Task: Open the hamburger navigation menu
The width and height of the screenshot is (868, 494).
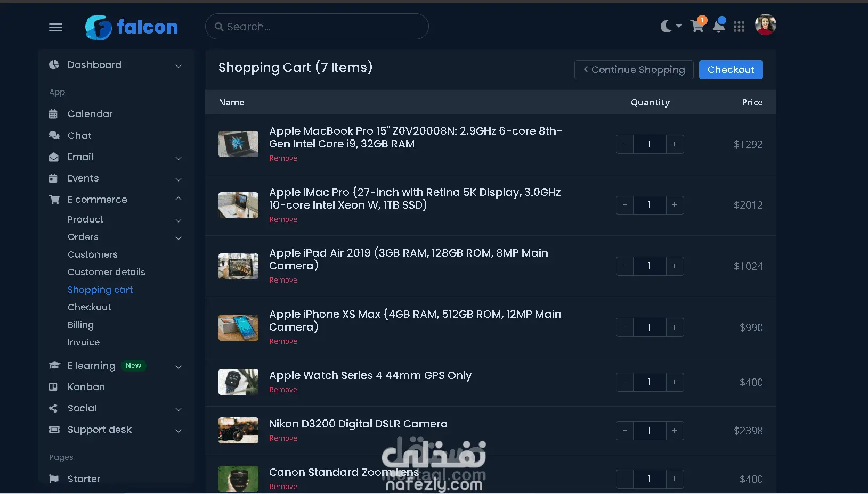Action: coord(56,27)
